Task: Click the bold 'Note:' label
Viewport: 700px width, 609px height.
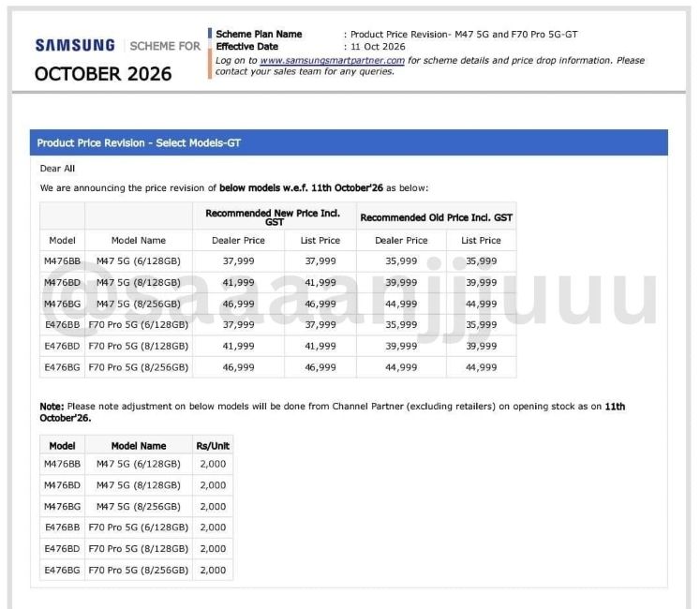Action: tap(52, 407)
